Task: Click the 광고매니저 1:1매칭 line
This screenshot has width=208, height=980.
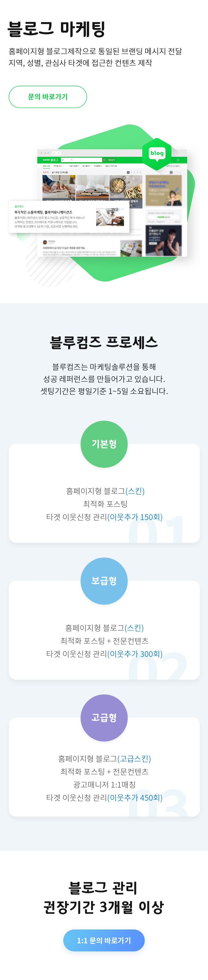Action: [104, 785]
